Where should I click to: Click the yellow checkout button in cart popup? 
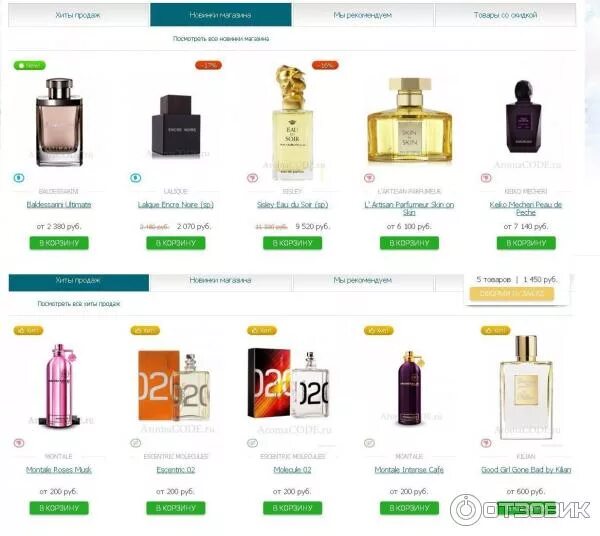(x=512, y=293)
